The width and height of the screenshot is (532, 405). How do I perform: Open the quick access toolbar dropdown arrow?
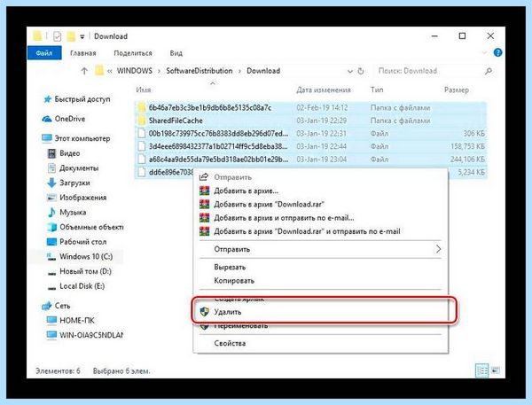click(82, 36)
